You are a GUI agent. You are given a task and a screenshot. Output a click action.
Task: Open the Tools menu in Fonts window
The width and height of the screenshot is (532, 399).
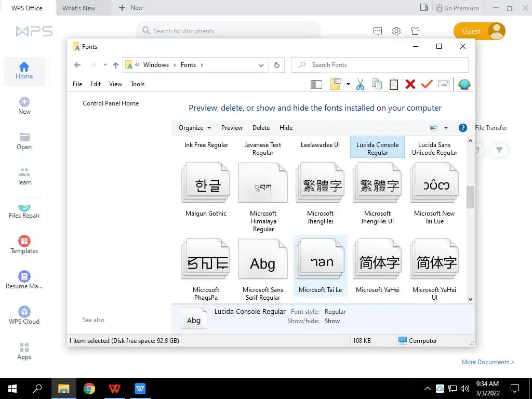click(x=137, y=84)
